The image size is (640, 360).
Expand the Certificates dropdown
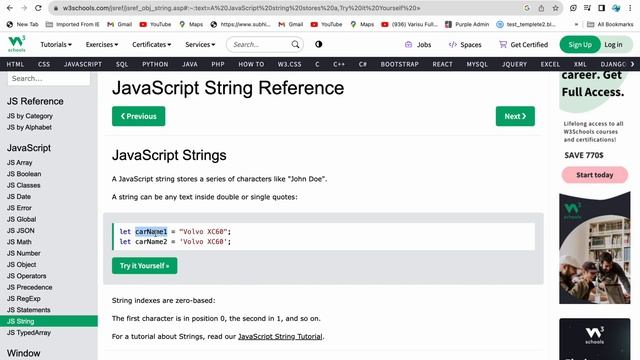(151, 44)
